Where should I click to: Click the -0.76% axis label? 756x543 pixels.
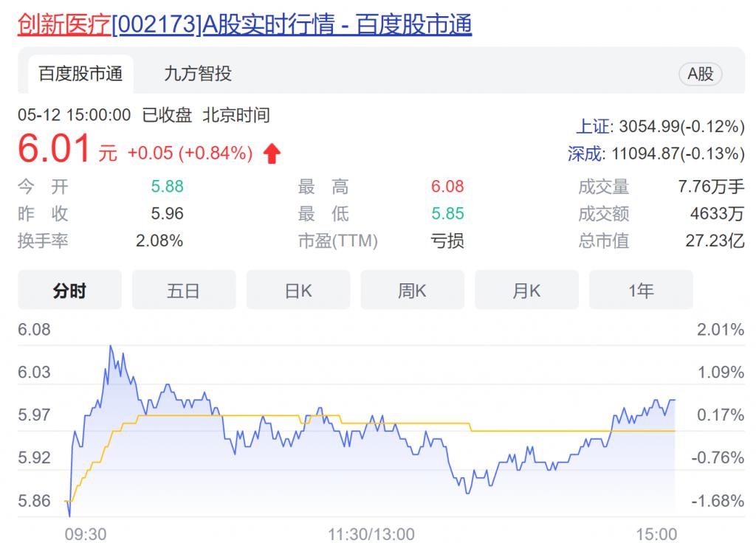[718, 457]
